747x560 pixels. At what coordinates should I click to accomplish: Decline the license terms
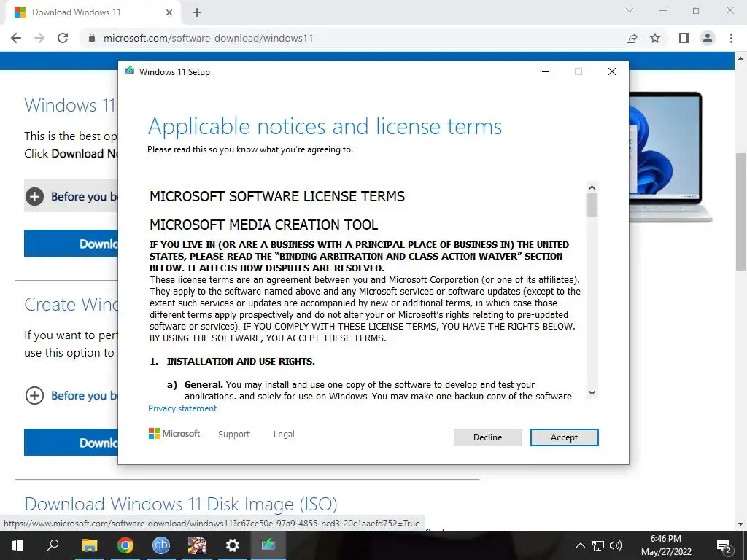(x=487, y=437)
